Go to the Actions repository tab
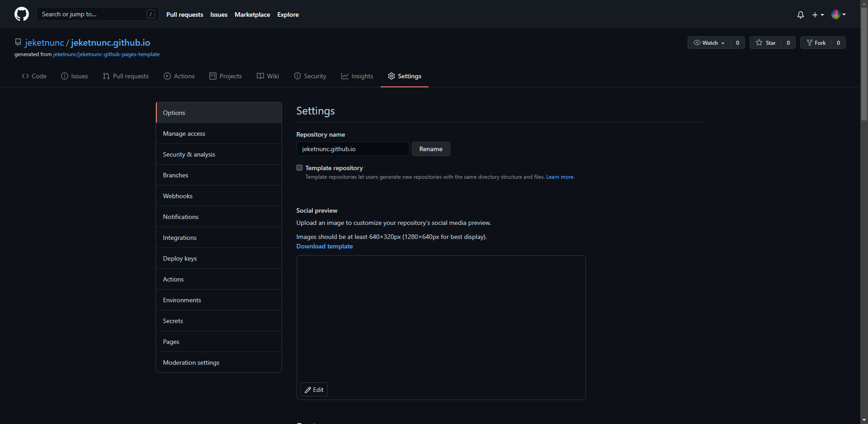 click(x=179, y=76)
